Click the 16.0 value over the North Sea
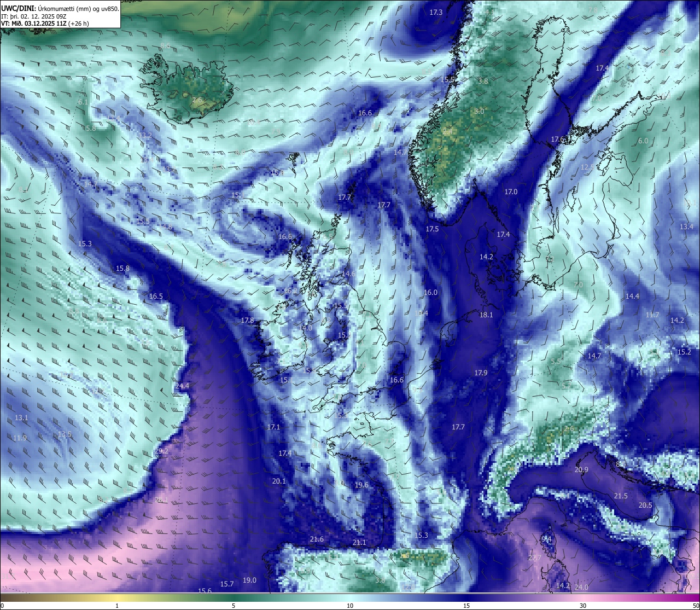 431,292
